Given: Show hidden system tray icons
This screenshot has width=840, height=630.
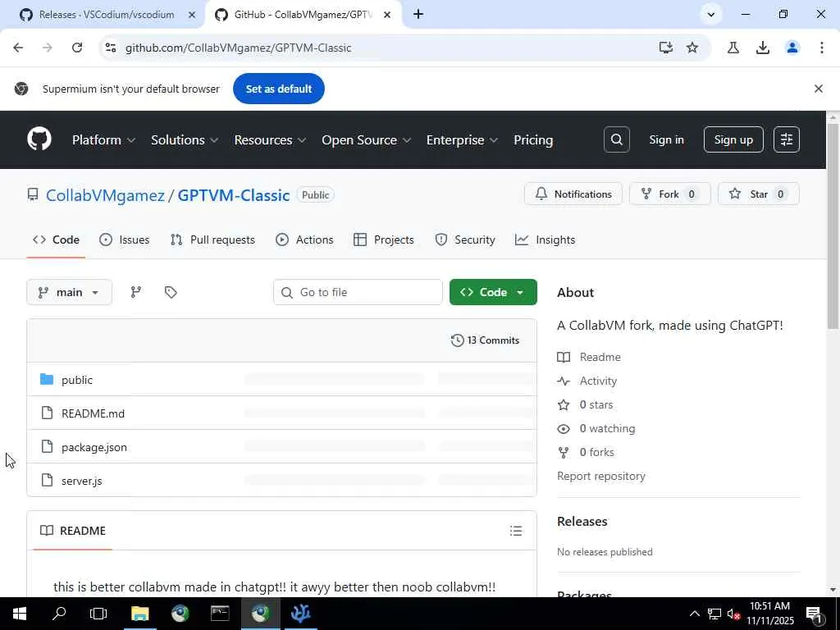Looking at the screenshot, I should coord(694,614).
